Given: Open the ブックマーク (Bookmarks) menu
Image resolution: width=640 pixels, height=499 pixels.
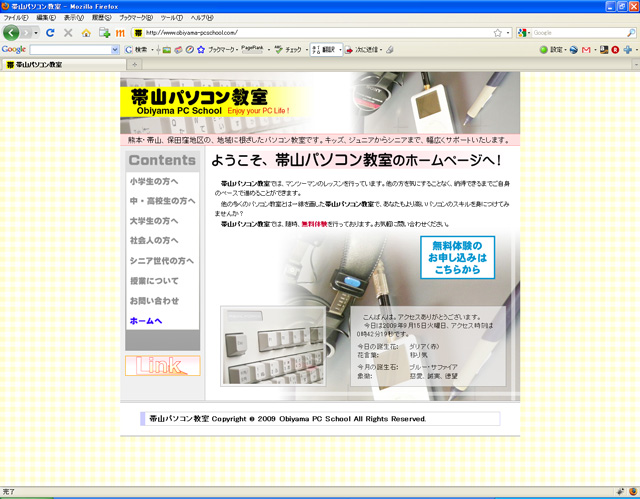Looking at the screenshot, I should tap(135, 18).
